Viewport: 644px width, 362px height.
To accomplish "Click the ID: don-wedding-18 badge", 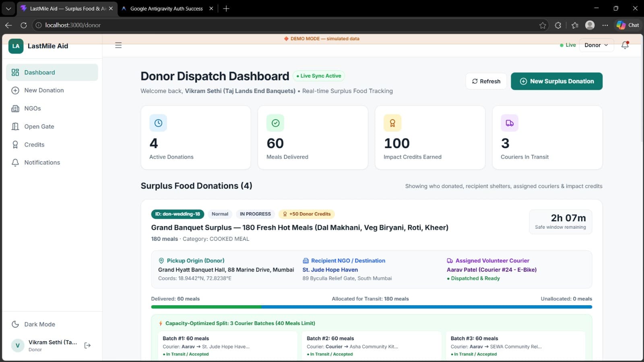I will (x=178, y=214).
